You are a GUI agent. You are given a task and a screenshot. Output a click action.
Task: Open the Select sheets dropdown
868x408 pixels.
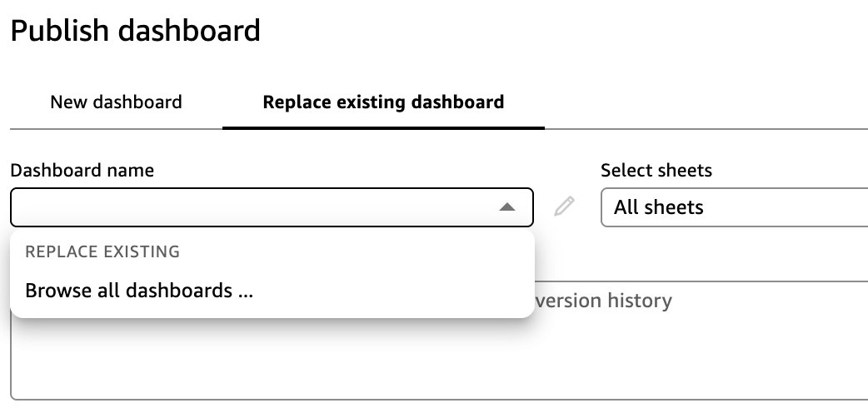coord(733,207)
